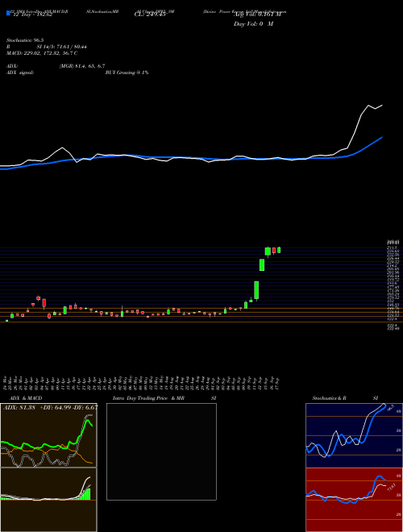Click the 'ADX signal:' label
Screen dimensions: 403x532
[20, 73]
